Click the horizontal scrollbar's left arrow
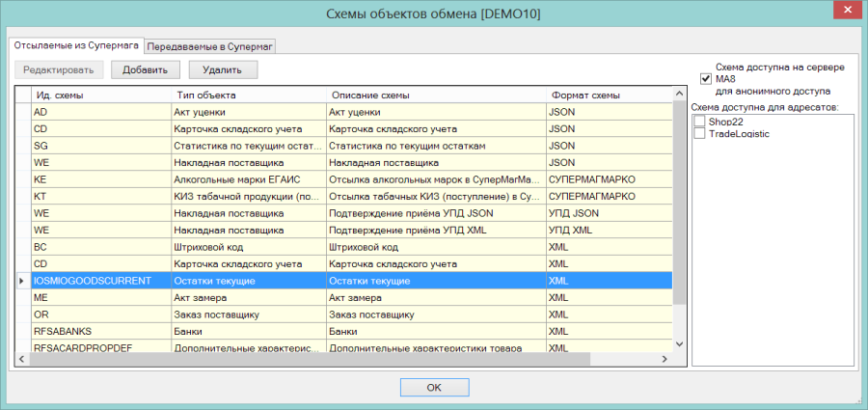This screenshot has width=868, height=410. tap(22, 359)
